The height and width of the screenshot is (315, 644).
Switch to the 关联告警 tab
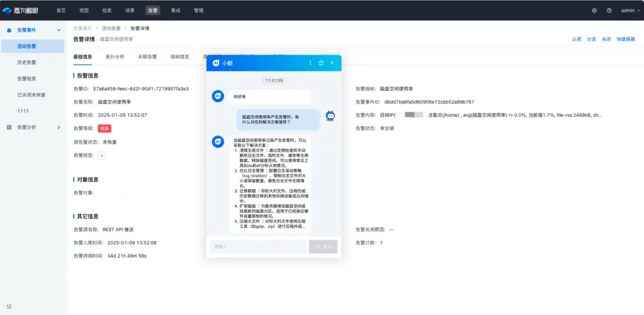[x=147, y=57]
